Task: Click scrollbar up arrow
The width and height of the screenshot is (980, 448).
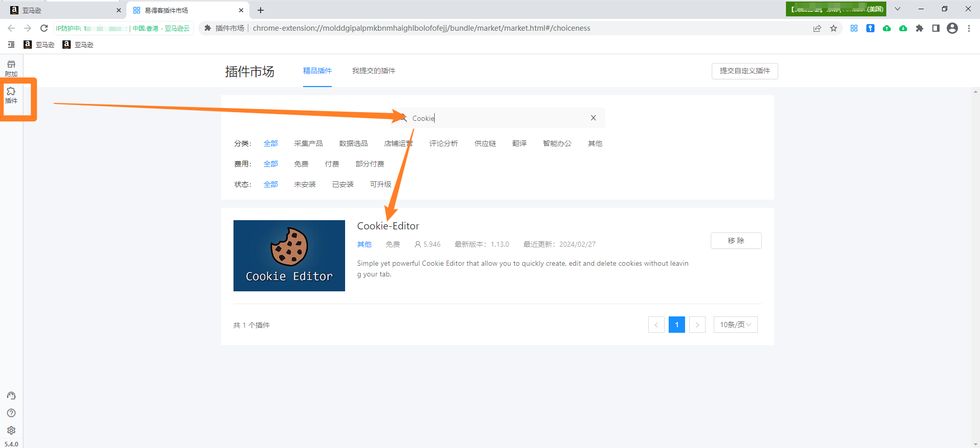Action: pos(975,92)
